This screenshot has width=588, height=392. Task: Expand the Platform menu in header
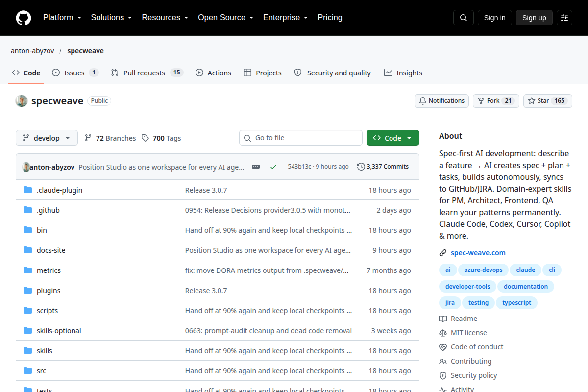62,18
